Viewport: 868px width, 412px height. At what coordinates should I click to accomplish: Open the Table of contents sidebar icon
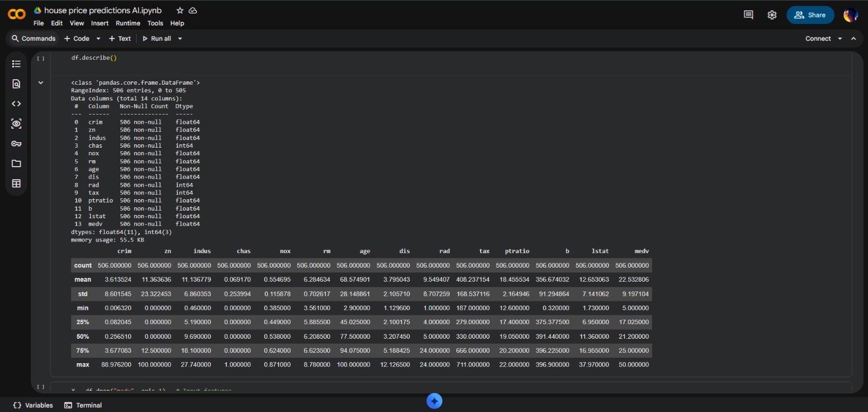(16, 64)
